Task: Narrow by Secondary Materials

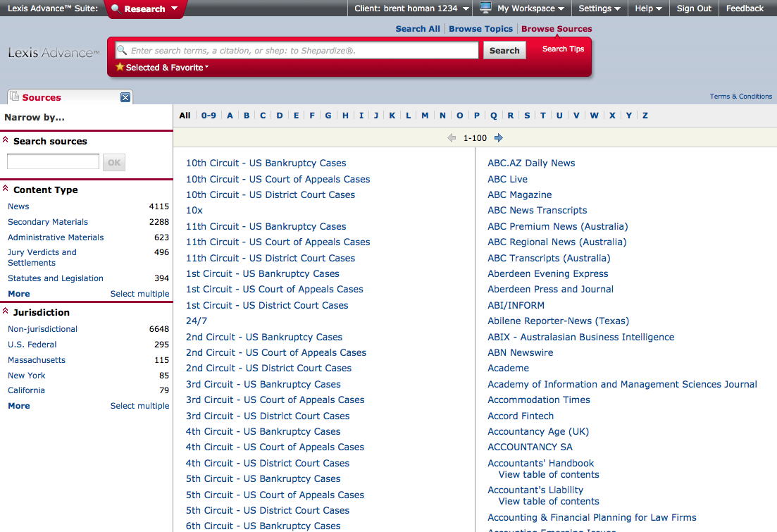Action: click(48, 222)
